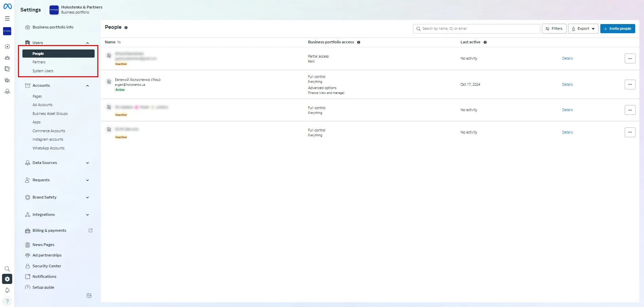Focus the search by name, ID, or email field
The width and height of the screenshot is (644, 307).
point(476,29)
